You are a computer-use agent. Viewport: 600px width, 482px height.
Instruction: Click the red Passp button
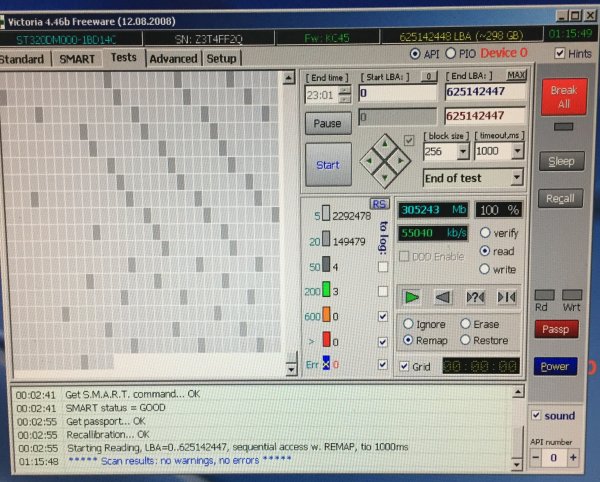[x=556, y=329]
